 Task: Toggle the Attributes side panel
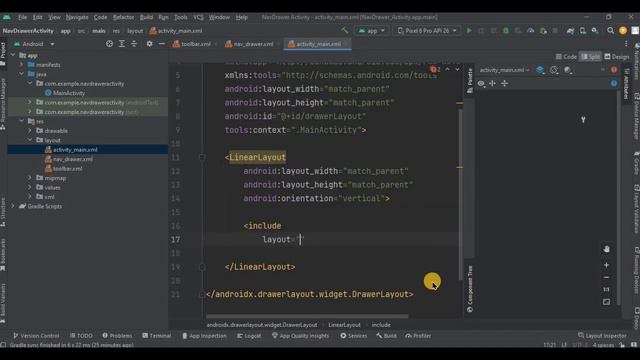click(626, 84)
